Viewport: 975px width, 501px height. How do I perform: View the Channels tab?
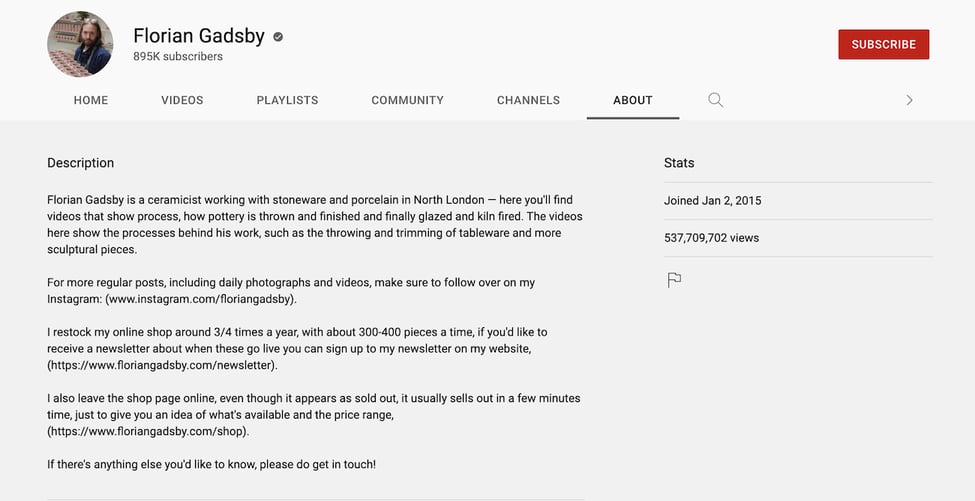click(x=529, y=100)
